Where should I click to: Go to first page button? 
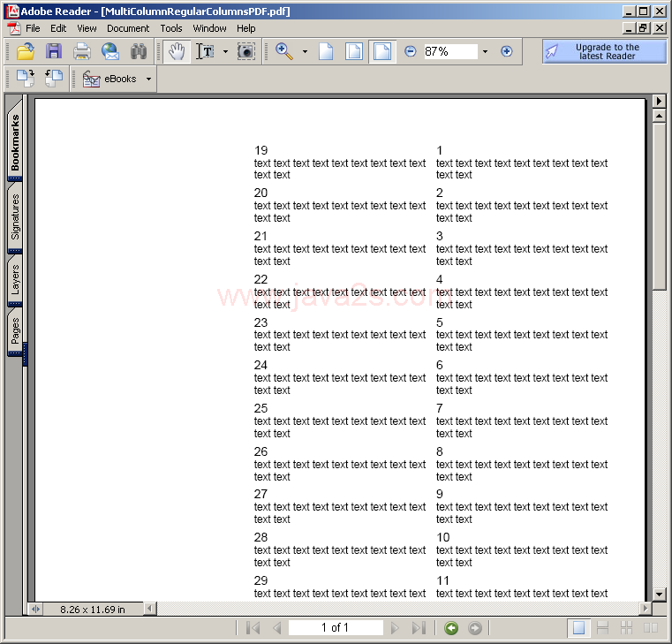(253, 628)
